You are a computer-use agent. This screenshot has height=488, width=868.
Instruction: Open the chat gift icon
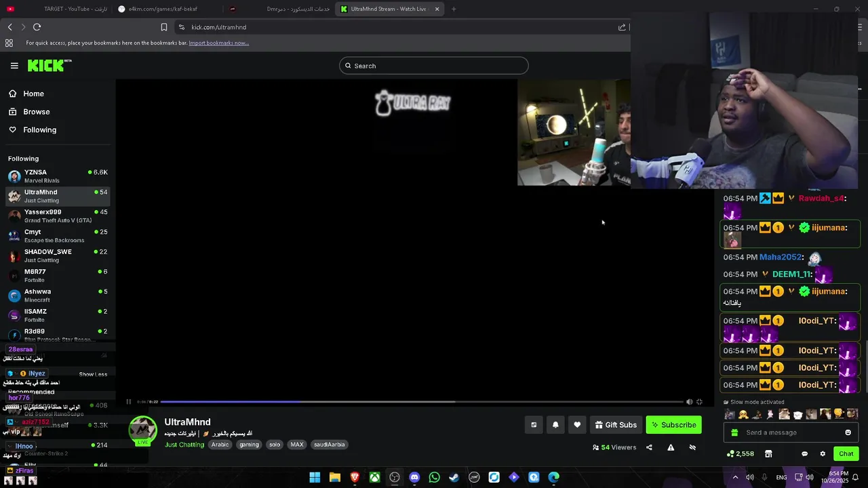[x=734, y=432]
